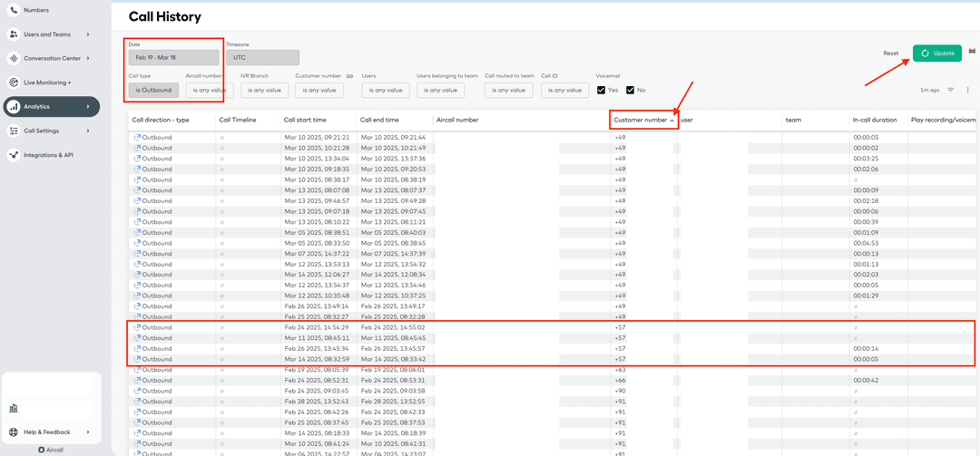Click the green Update button

[x=936, y=53]
